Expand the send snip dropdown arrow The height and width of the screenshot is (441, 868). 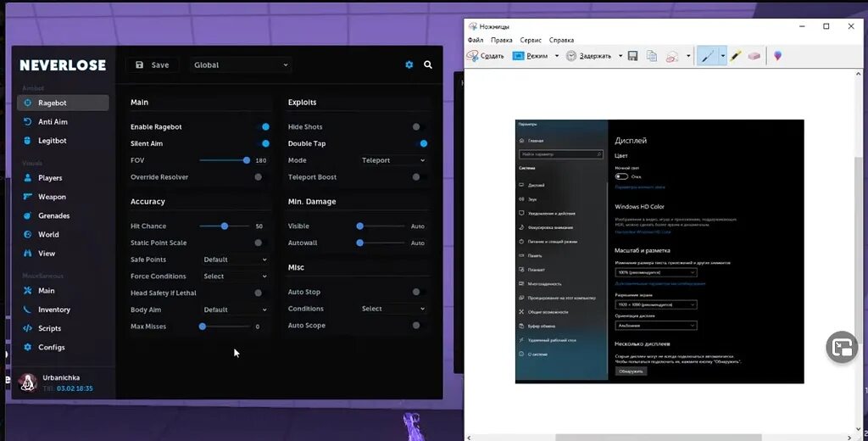pos(688,56)
